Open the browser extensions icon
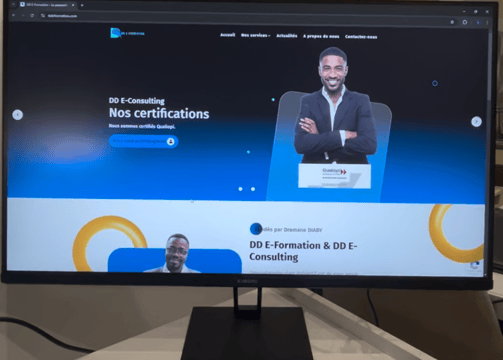The width and height of the screenshot is (503, 360). point(465,22)
